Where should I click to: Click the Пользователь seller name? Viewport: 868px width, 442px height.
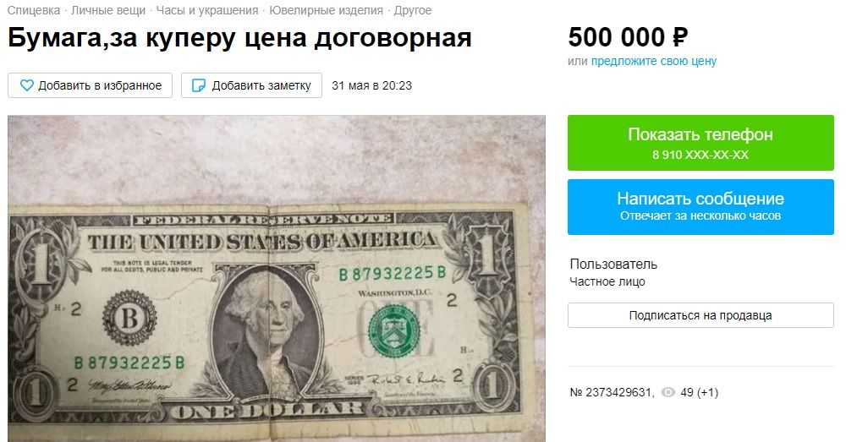point(613,265)
